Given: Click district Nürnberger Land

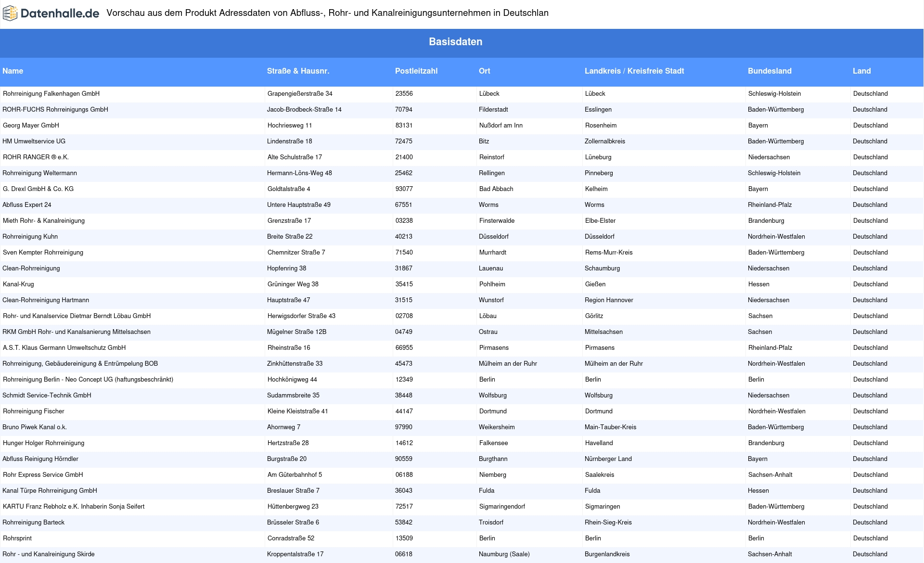Looking at the screenshot, I should 608,459.
